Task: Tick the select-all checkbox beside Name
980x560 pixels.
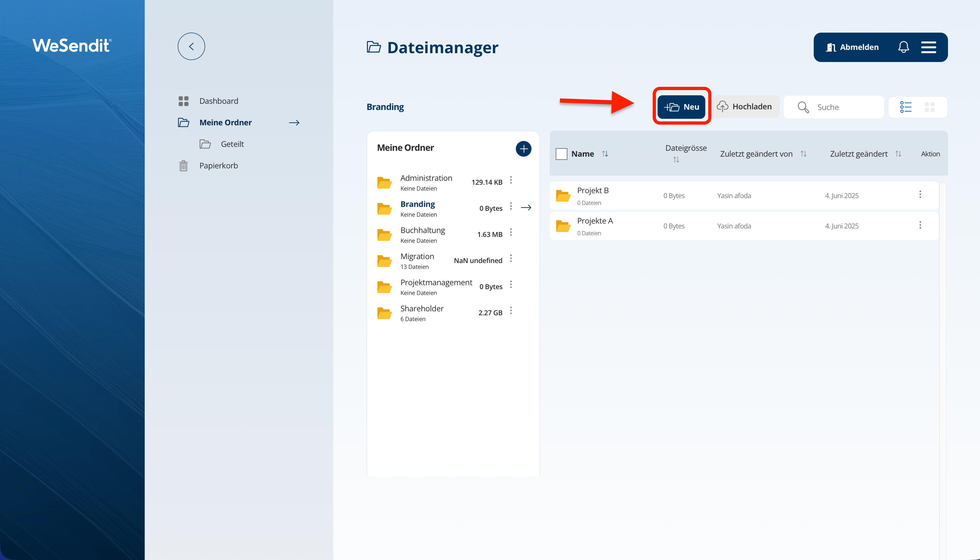Action: pos(561,154)
